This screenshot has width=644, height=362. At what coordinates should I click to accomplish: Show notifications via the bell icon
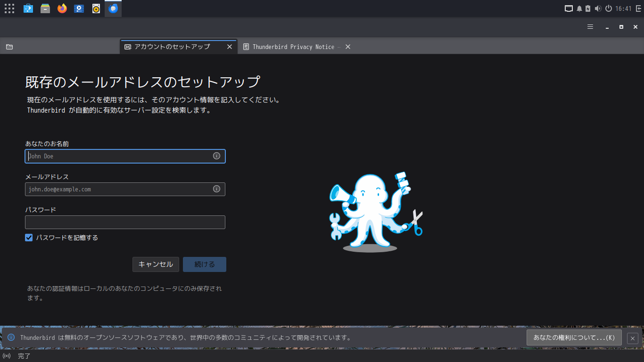pos(579,8)
